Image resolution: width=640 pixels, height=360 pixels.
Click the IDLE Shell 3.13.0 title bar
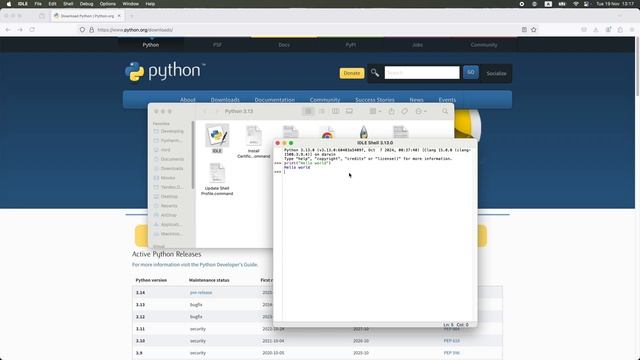[x=375, y=143]
